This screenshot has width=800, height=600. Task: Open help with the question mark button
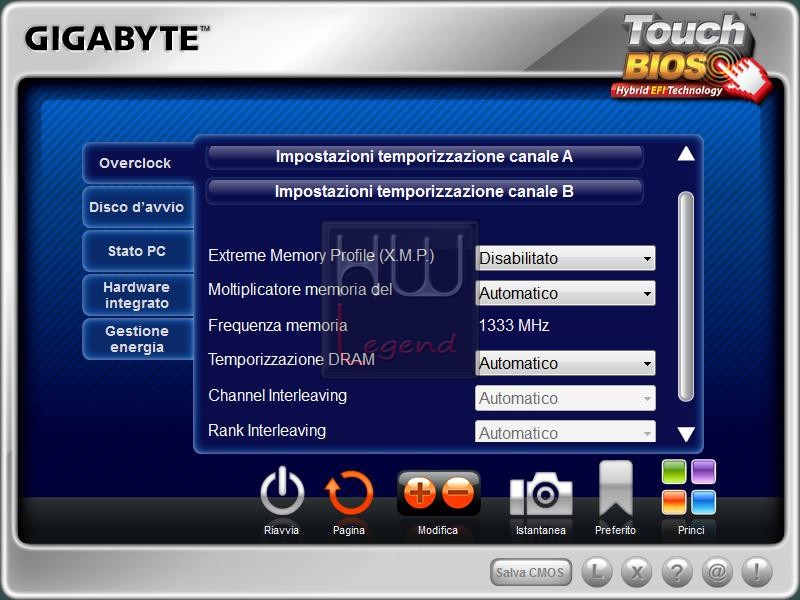click(677, 572)
